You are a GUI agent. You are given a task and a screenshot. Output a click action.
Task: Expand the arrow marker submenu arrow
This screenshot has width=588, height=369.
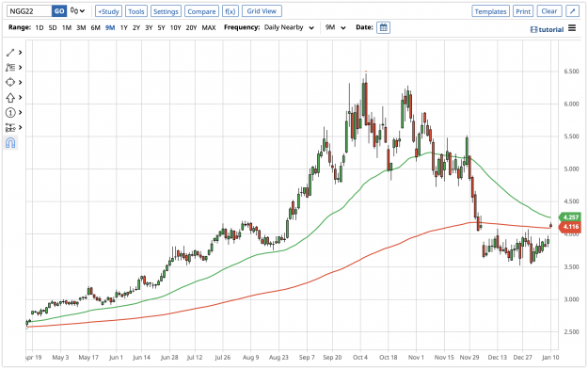[x=21, y=98]
